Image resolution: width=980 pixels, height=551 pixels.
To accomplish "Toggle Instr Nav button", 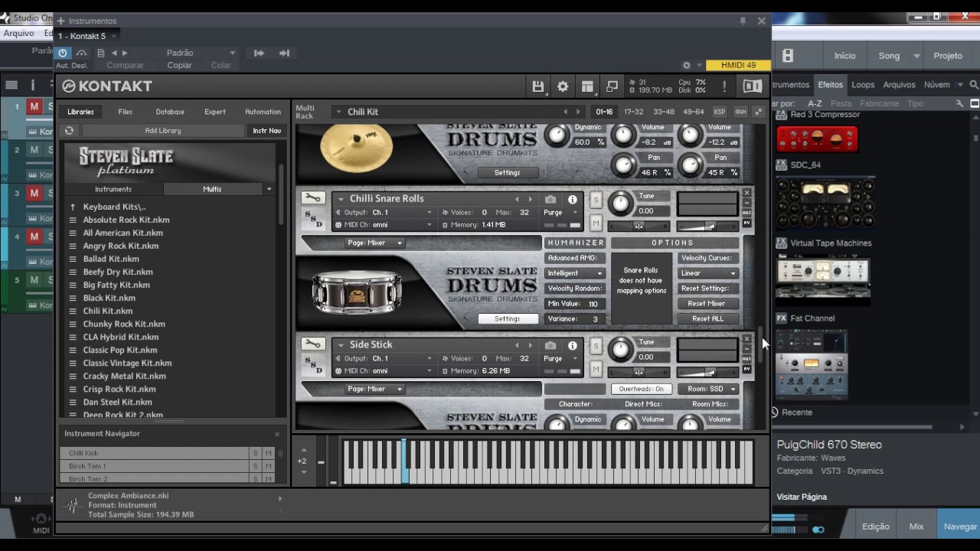I will [x=267, y=131].
